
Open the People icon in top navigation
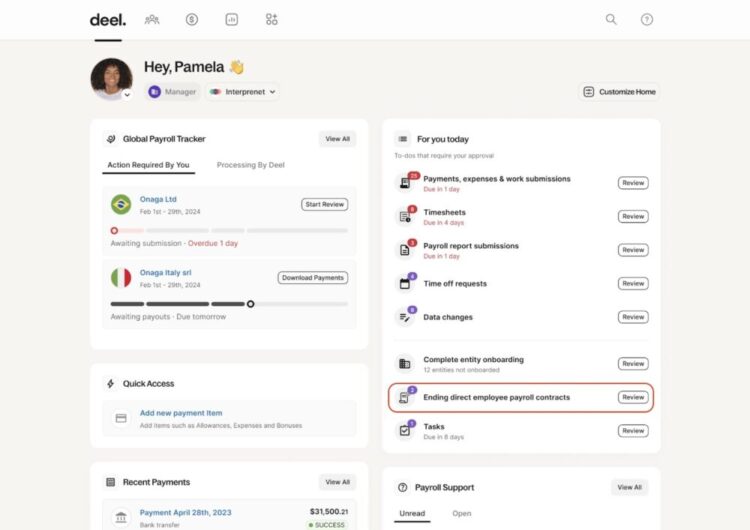point(152,20)
